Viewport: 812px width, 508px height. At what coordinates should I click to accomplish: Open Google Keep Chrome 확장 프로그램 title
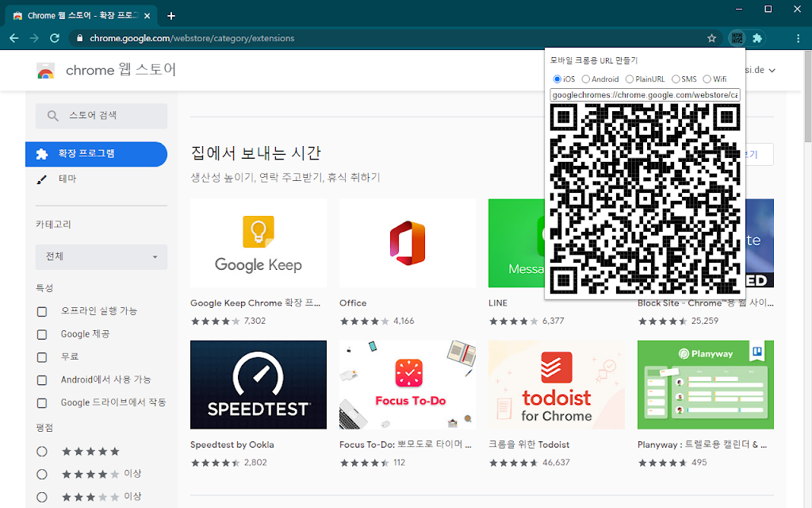pyautogui.click(x=255, y=303)
